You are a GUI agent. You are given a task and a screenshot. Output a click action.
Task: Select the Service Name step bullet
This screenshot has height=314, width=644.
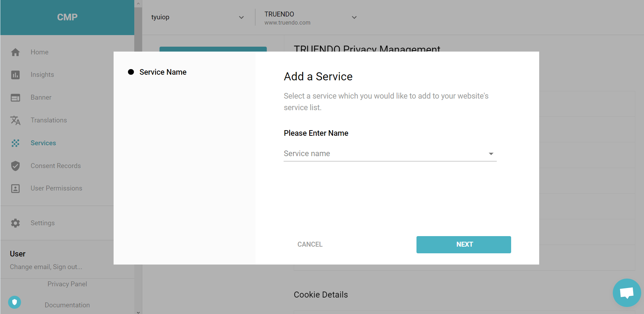click(131, 72)
